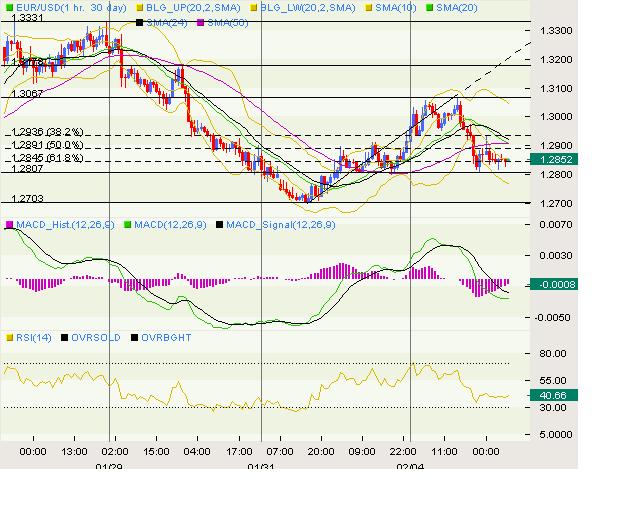Click the 1.2700 price axis label
This screenshot has width=640, height=512.
coord(556,203)
